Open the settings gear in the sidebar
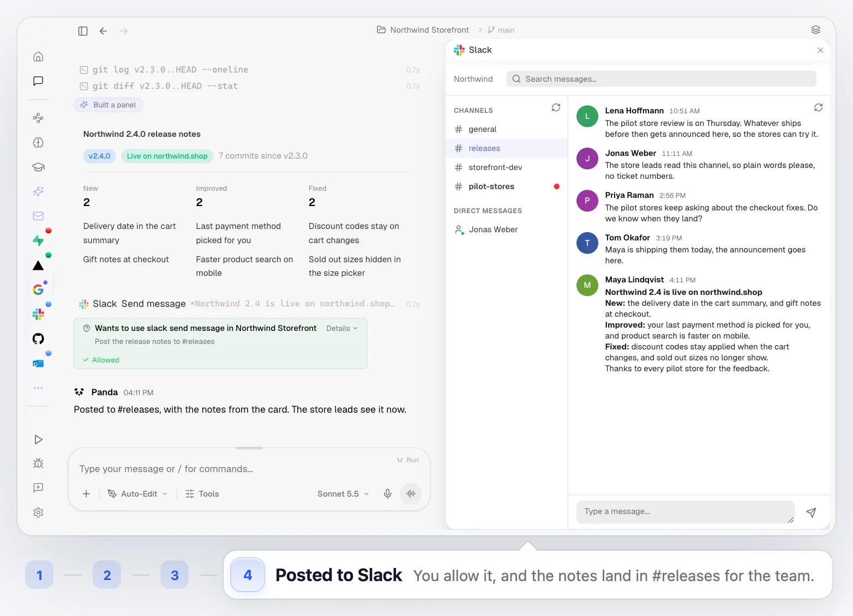The height and width of the screenshot is (616, 853). coord(38,512)
